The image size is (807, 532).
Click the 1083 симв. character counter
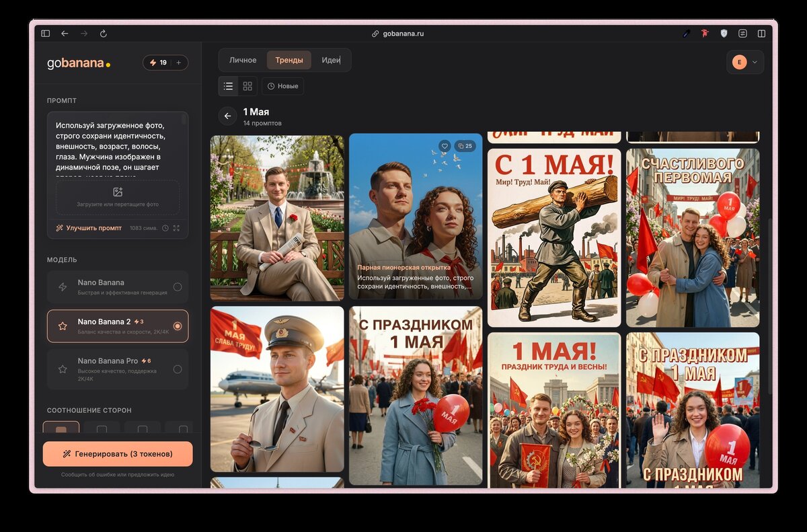[143, 228]
